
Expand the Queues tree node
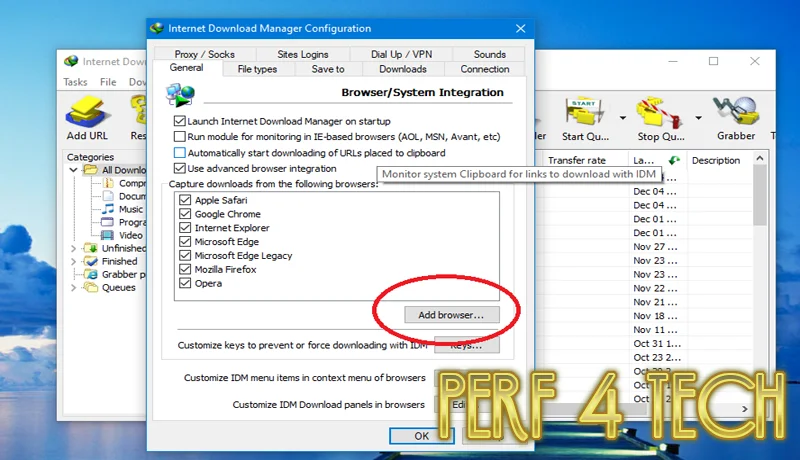[73, 288]
